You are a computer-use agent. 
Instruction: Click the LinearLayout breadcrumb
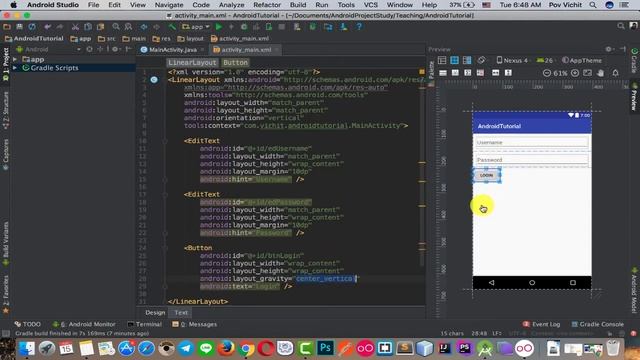(192, 62)
